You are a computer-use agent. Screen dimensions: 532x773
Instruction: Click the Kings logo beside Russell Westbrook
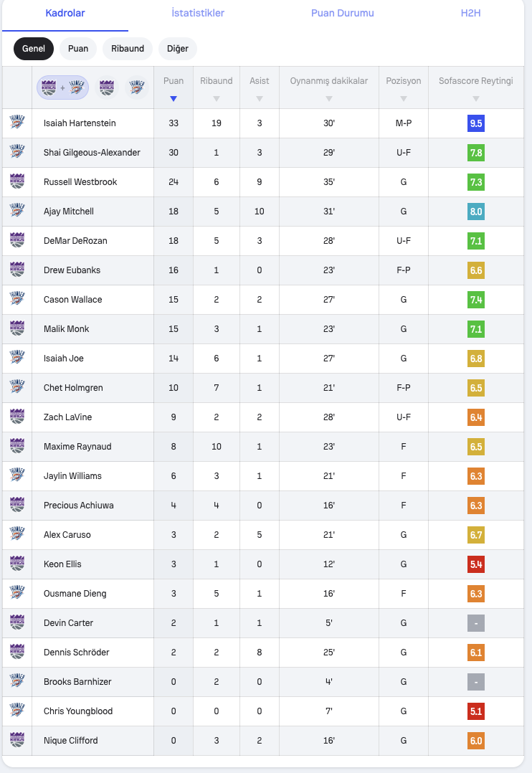(x=17, y=181)
